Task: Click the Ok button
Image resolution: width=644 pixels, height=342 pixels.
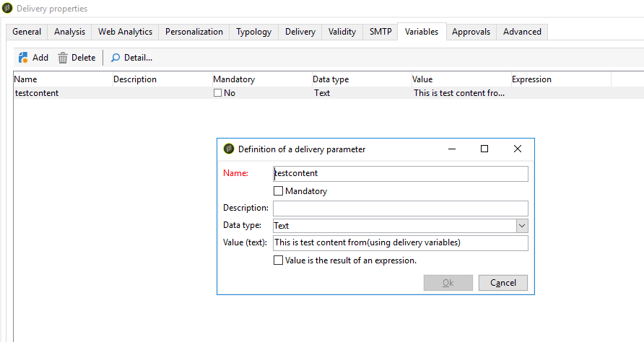Action: (448, 283)
